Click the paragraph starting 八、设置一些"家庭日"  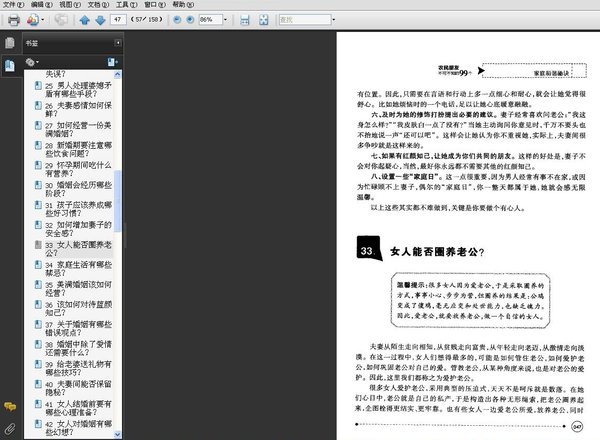(471, 187)
